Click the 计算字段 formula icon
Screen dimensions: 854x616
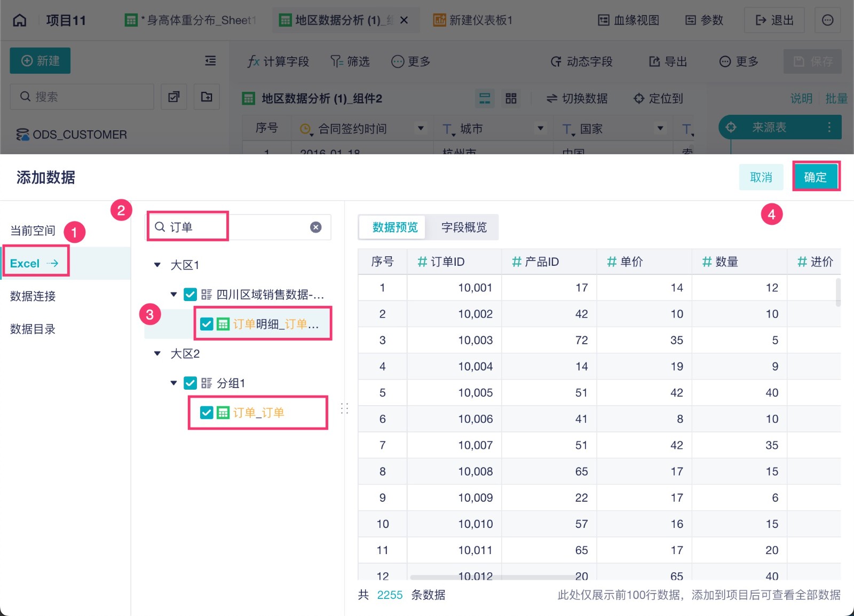pyautogui.click(x=254, y=61)
